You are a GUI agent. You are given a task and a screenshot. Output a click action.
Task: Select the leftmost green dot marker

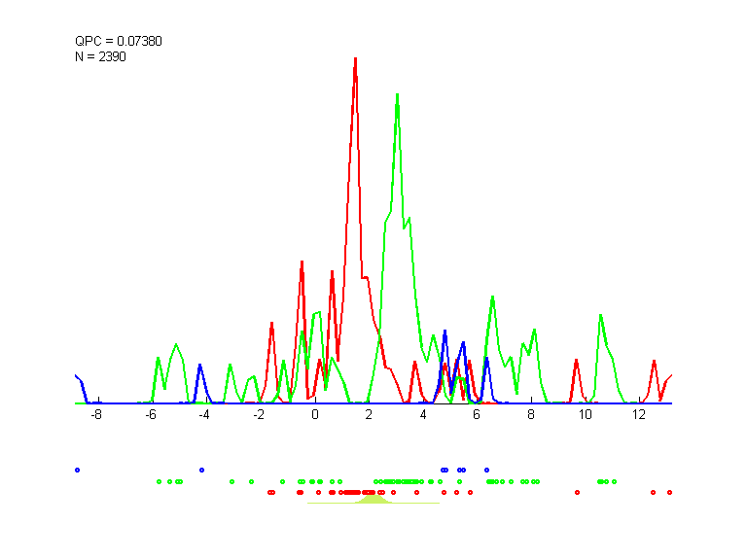[159, 481]
